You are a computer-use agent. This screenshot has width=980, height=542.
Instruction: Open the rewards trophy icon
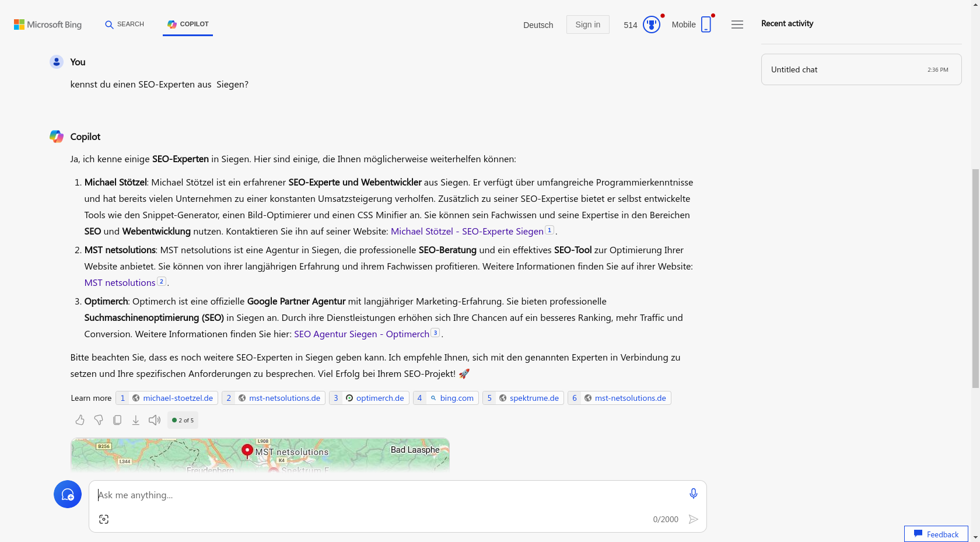click(651, 25)
